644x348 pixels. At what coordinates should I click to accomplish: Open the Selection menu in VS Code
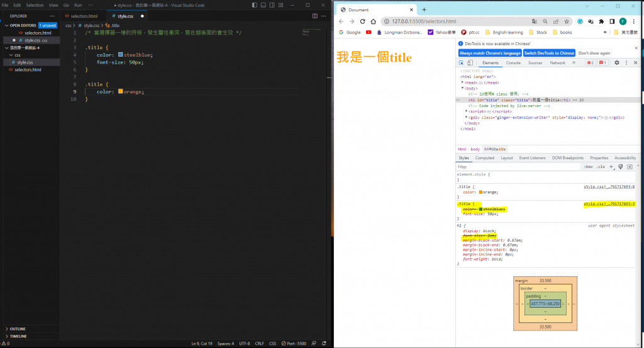click(x=35, y=5)
